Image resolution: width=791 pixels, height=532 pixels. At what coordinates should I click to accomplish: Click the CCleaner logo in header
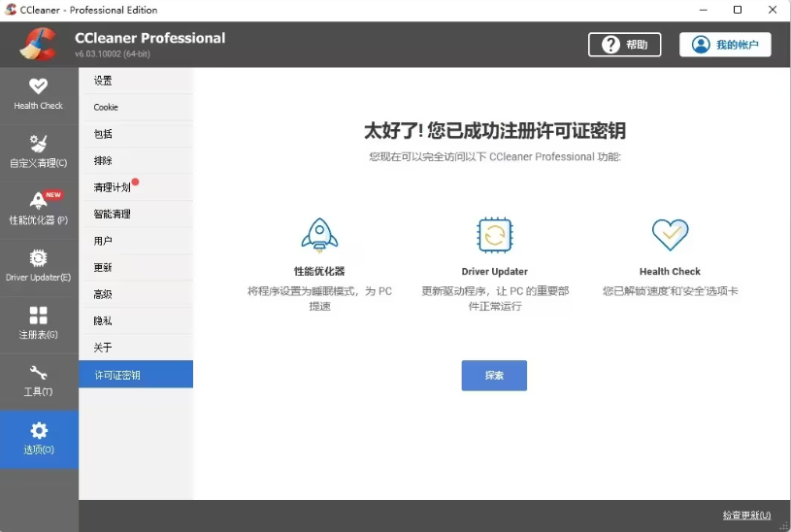[39, 45]
